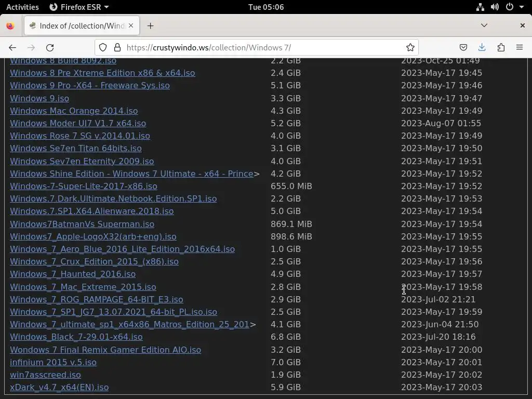This screenshot has height=399, width=532.
Task: Download Windows 8 Pre Xtreme Edition iso
Action: 102,73
